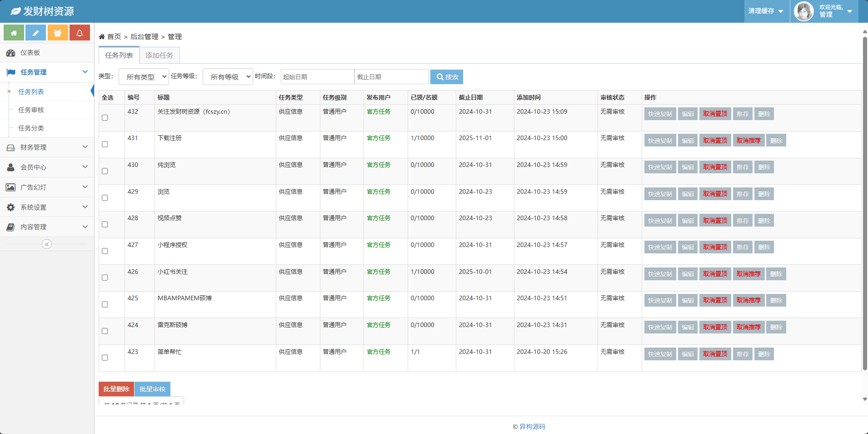
Task: Select the checkbox for task 423
Action: tap(105, 358)
